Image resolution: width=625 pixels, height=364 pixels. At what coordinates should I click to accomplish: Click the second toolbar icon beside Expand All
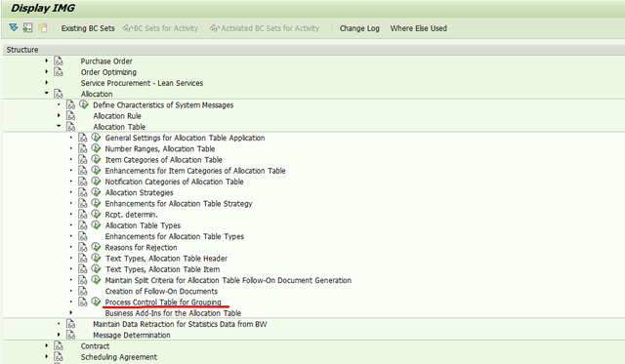click(x=27, y=27)
